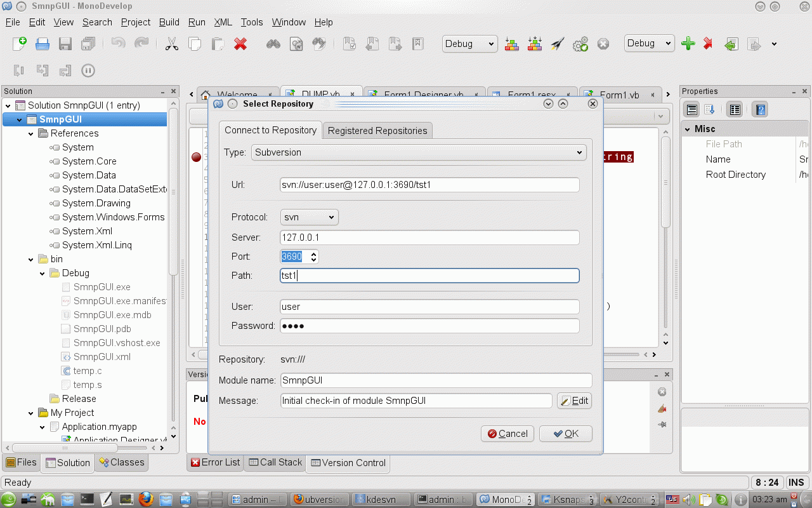
Task: Click the OK button in Select Repository
Action: 566,434
